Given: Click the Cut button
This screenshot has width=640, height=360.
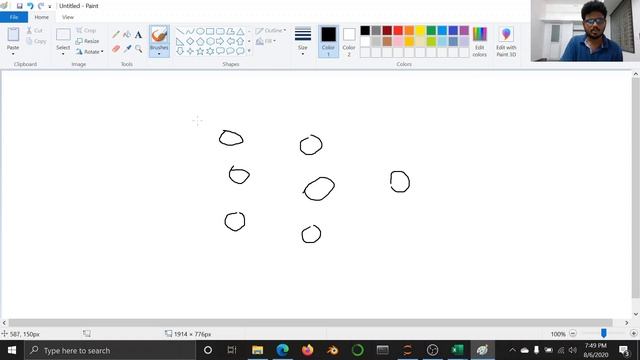Looking at the screenshot, I should (x=35, y=31).
